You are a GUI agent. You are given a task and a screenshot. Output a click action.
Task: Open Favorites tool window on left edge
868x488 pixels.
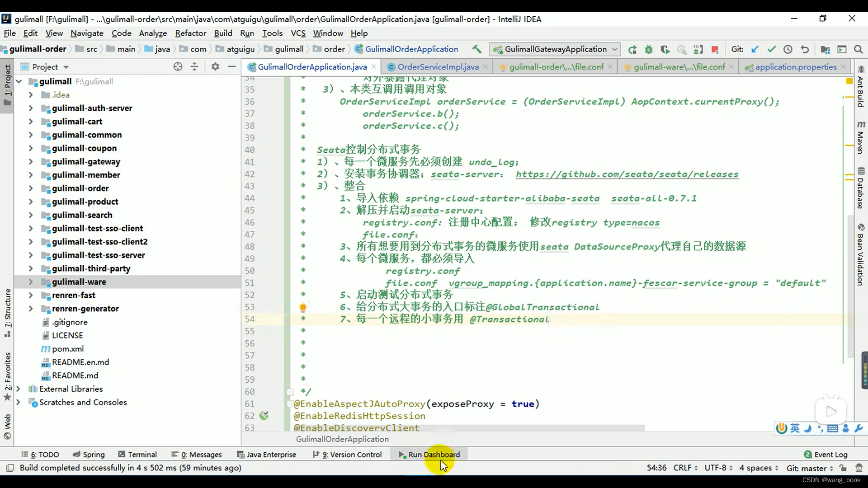[7, 376]
